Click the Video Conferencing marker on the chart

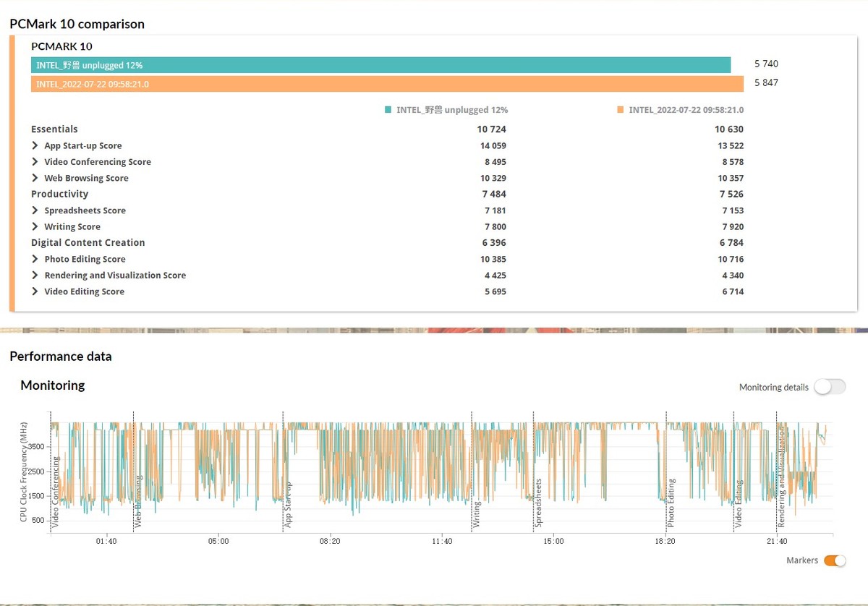55,492
